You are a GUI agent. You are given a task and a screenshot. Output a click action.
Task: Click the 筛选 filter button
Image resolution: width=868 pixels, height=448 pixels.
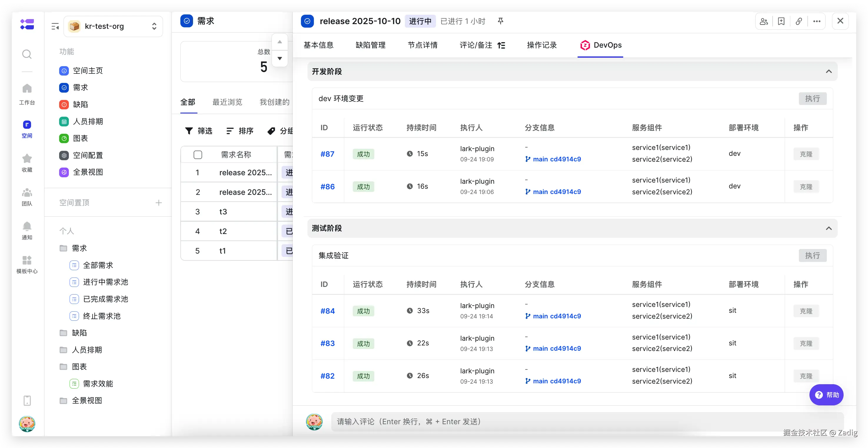pos(199,131)
